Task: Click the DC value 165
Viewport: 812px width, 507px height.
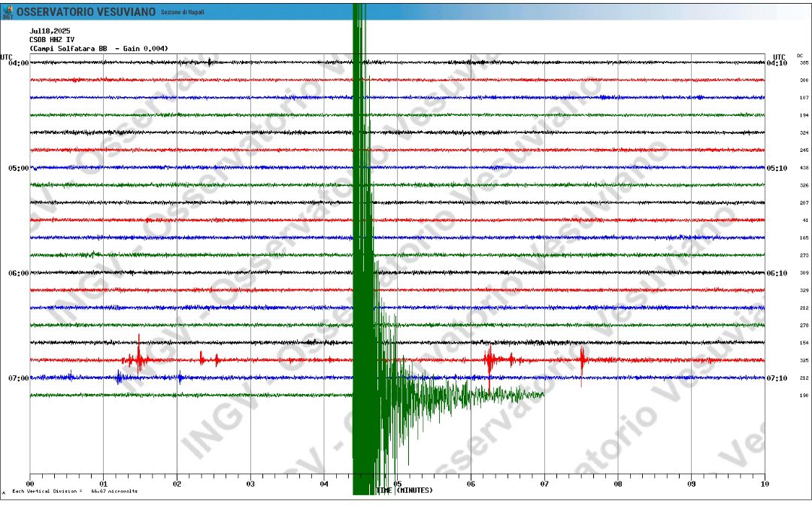Action: 804,238
